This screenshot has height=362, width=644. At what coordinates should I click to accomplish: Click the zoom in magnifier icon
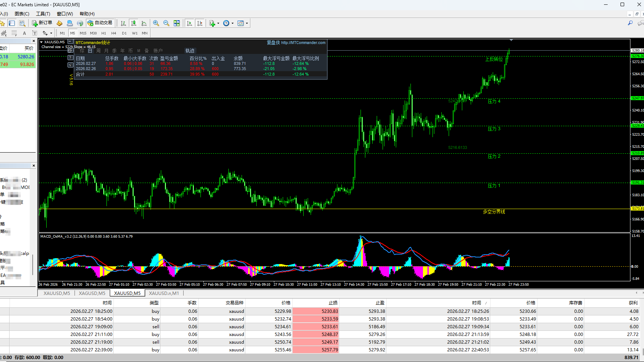click(x=156, y=23)
